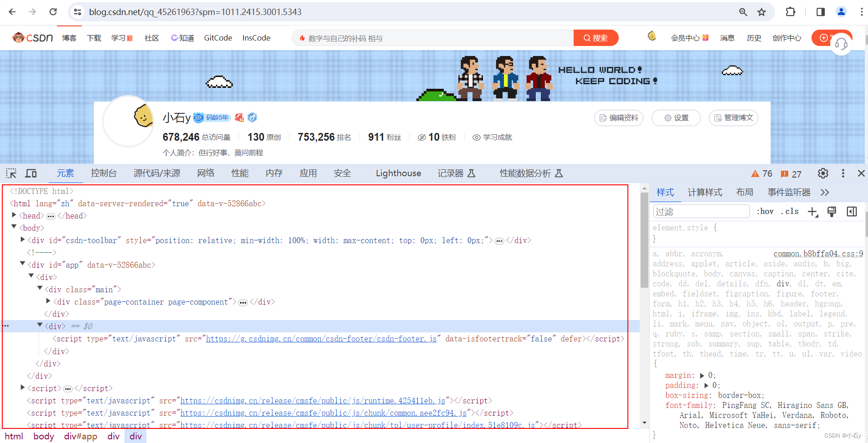Image resolution: width=868 pixels, height=443 pixels.
Task: Toggle computed styles sidebar icon
Action: pos(852,212)
